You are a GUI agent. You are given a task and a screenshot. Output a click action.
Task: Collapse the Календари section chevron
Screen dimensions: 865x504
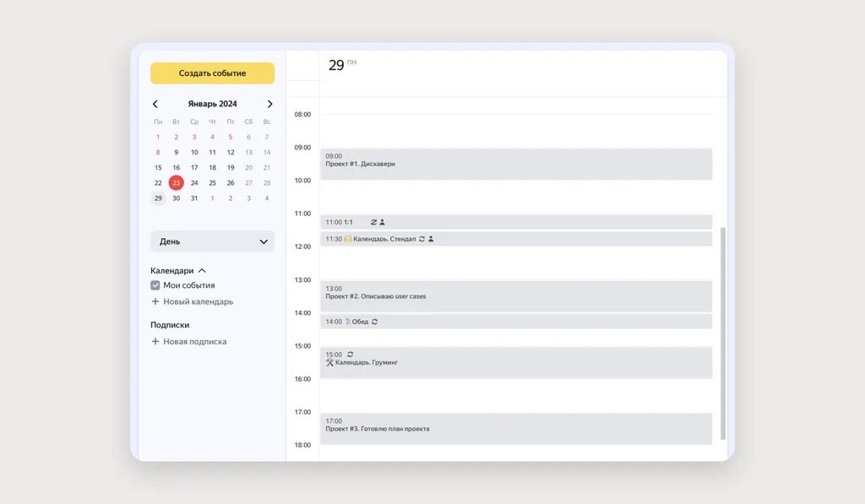[202, 270]
